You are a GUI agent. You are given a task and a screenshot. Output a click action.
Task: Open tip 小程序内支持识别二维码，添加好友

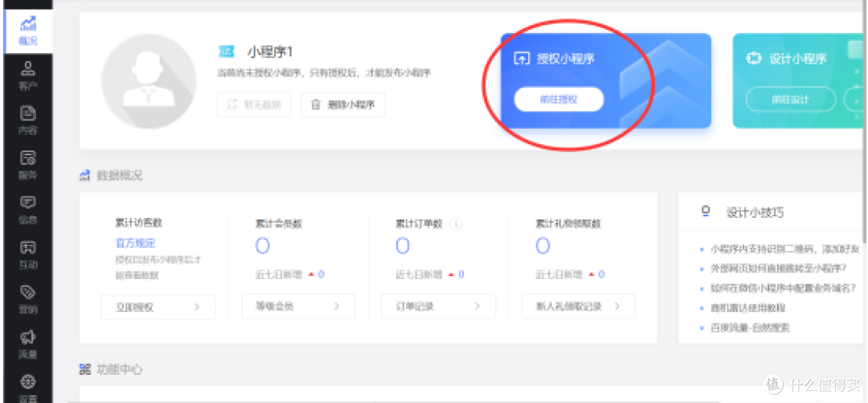point(785,249)
